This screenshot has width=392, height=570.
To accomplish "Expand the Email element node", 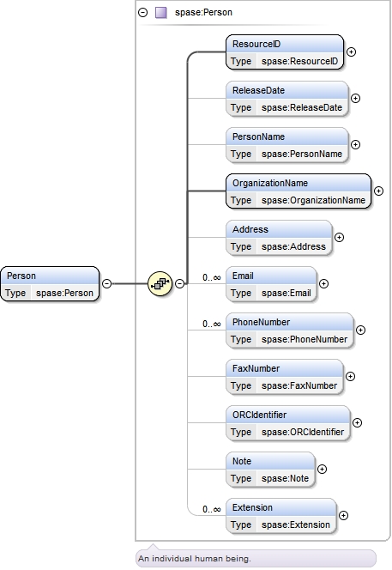I will click(323, 283).
